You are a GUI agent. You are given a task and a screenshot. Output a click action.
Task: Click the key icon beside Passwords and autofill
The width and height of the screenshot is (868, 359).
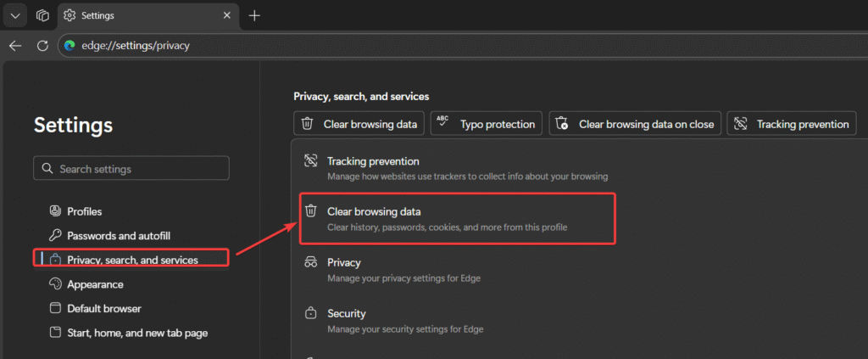55,235
